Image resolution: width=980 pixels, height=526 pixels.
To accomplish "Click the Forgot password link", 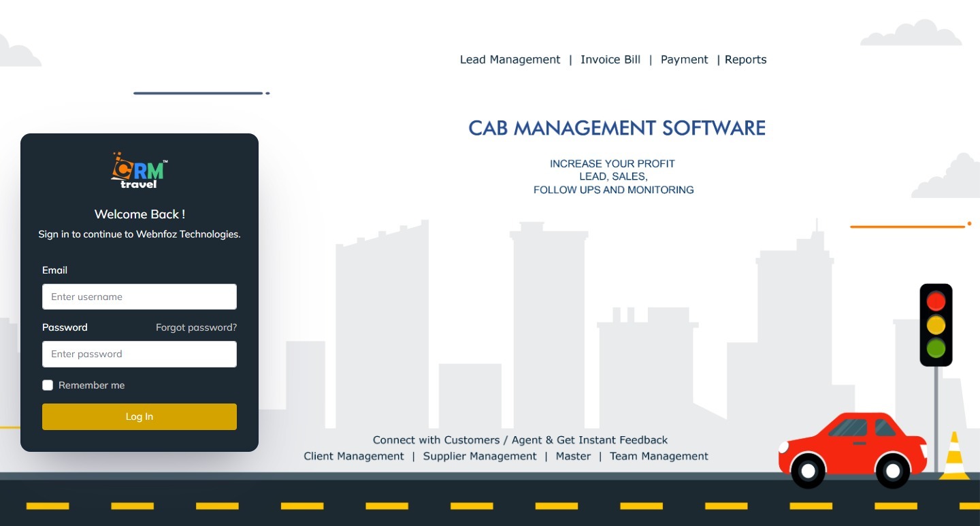I will coord(196,327).
